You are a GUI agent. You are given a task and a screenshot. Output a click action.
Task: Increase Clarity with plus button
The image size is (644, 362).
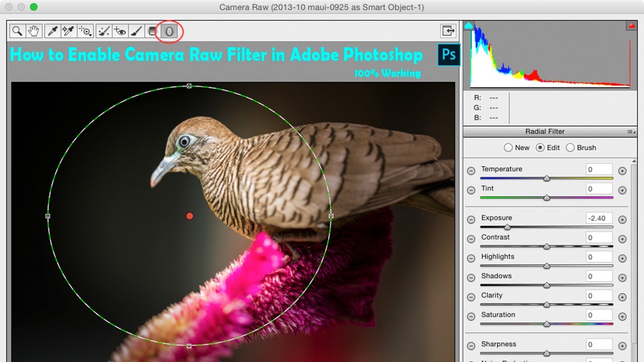622,297
